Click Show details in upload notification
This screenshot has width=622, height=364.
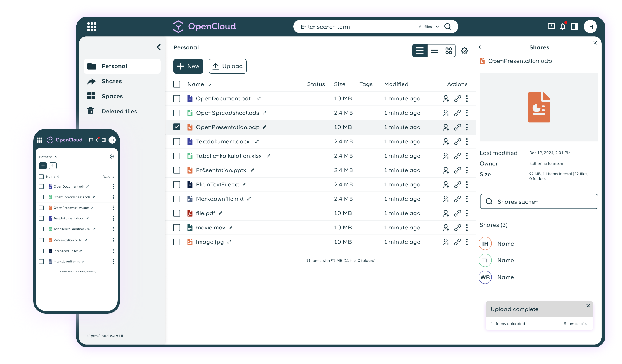pyautogui.click(x=575, y=324)
